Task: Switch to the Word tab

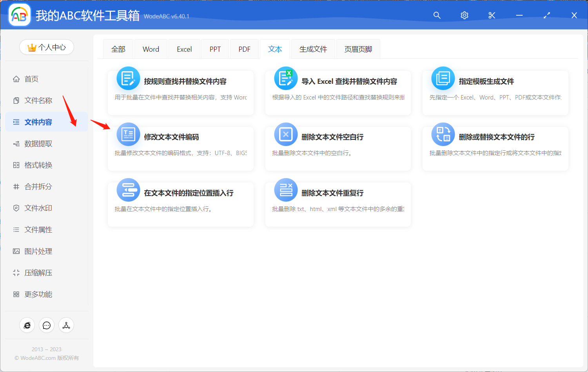Action: (x=151, y=49)
